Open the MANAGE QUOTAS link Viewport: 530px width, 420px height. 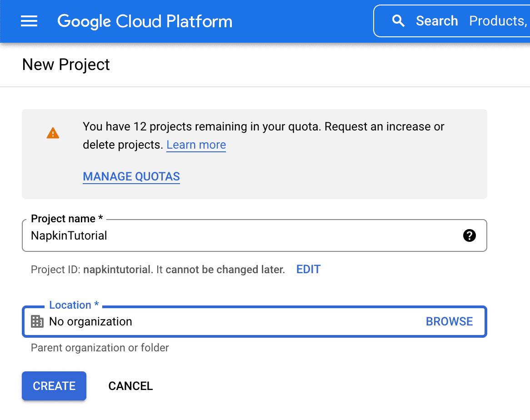click(x=131, y=176)
